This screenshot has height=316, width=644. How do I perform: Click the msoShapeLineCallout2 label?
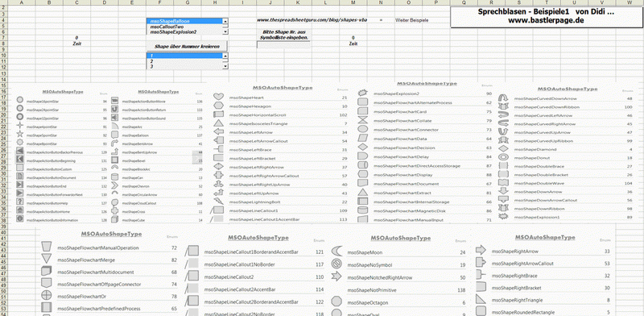(229, 277)
